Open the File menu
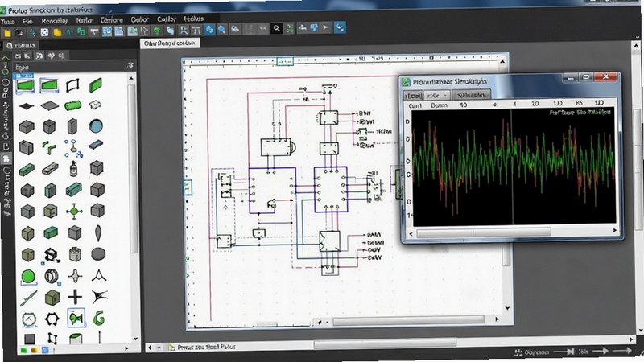This screenshot has width=644, height=362. pos(27,21)
